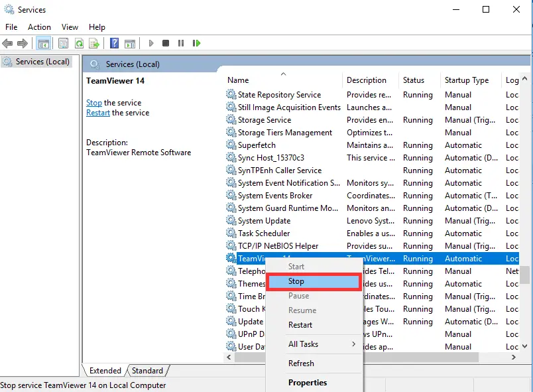
Task: Select the System Event Notification S... service
Action: click(372, 183)
